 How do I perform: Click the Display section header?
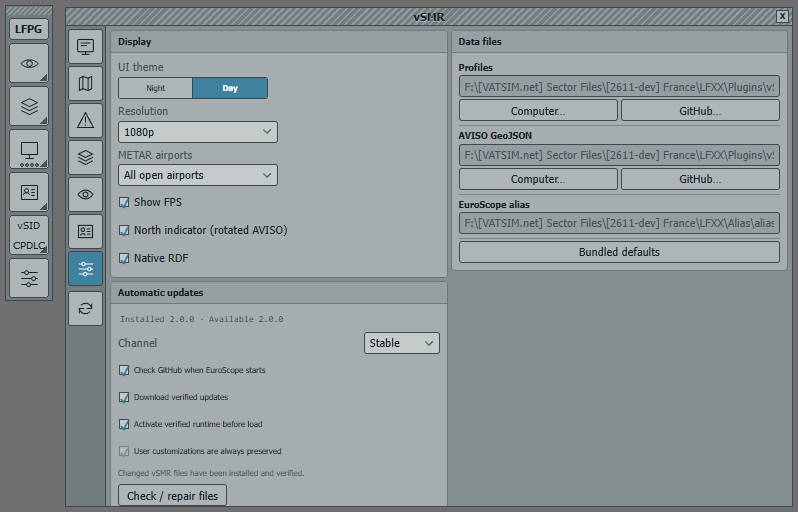click(279, 42)
